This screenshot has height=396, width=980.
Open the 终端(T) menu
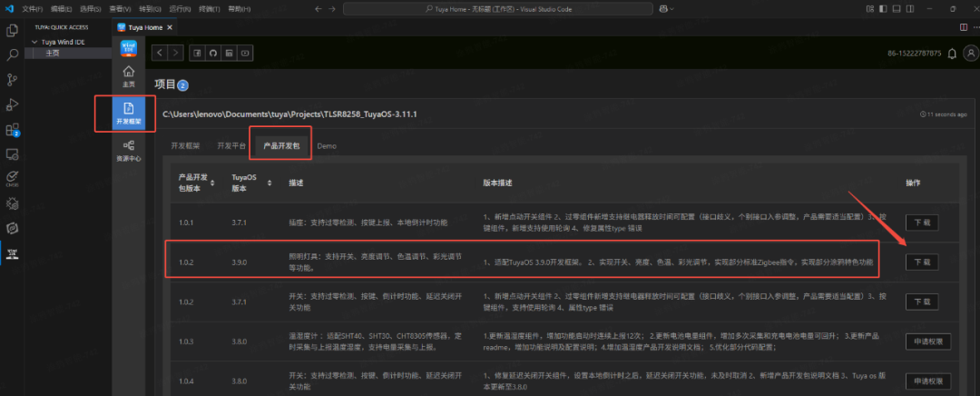210,9
